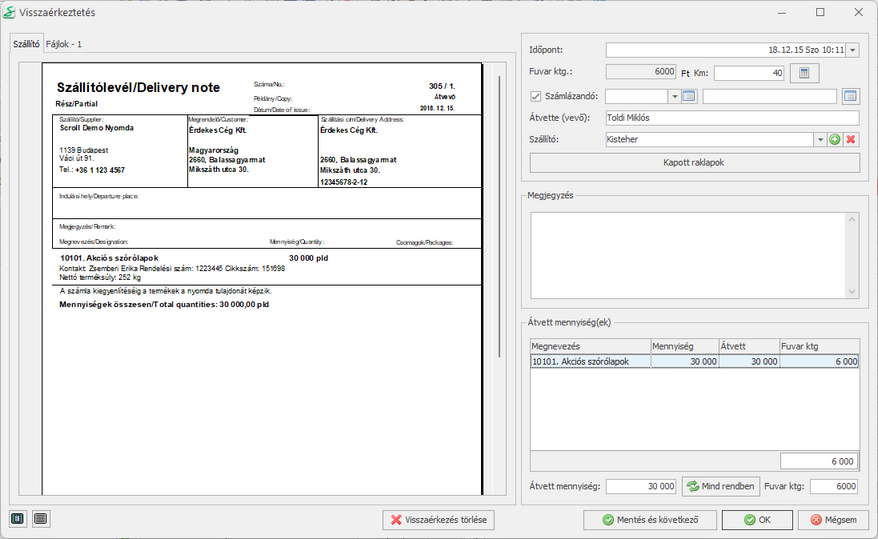Click the green plus icon beside Szállító
The height and width of the screenshot is (539, 878).
[x=836, y=140]
